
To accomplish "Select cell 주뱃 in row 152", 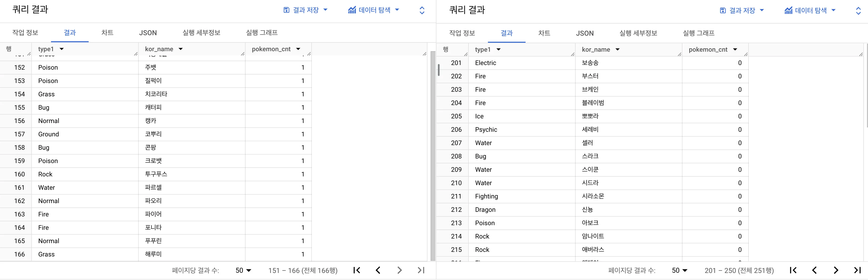I will click(x=192, y=68).
